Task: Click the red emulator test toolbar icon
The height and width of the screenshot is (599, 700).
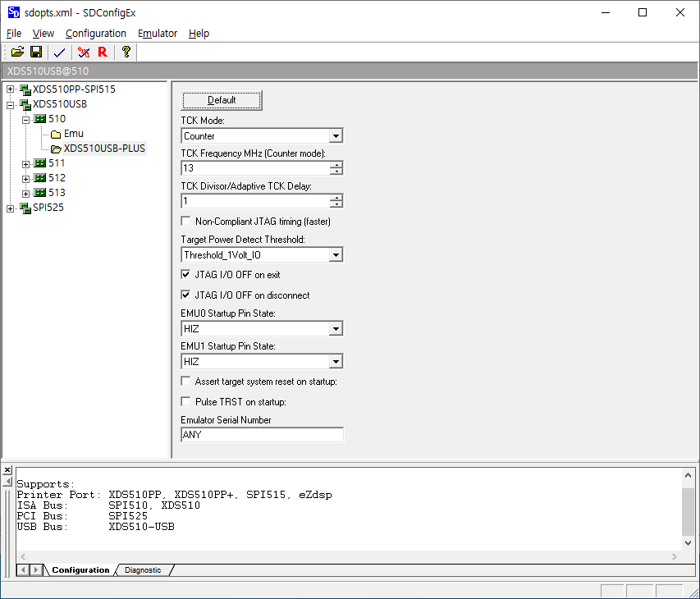Action: 84,53
